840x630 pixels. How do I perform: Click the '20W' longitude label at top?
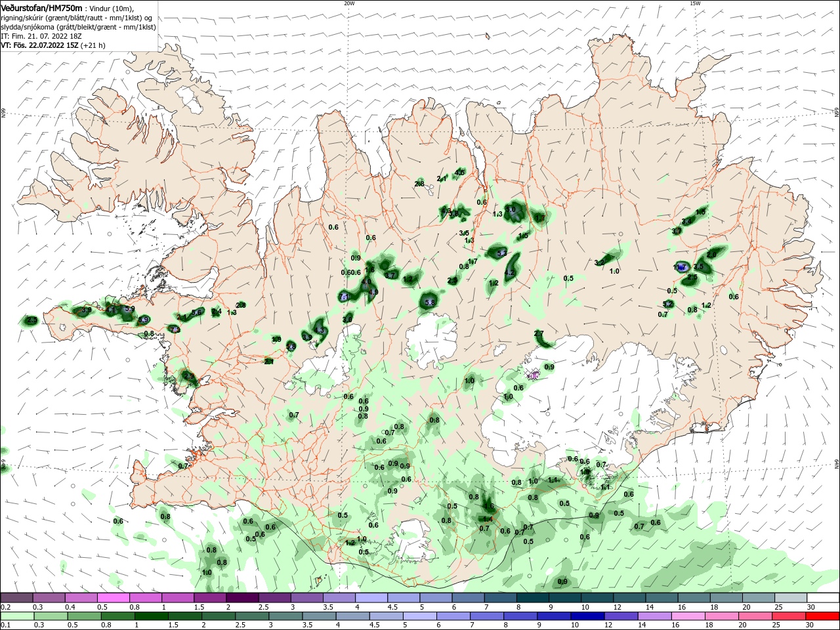point(349,3)
